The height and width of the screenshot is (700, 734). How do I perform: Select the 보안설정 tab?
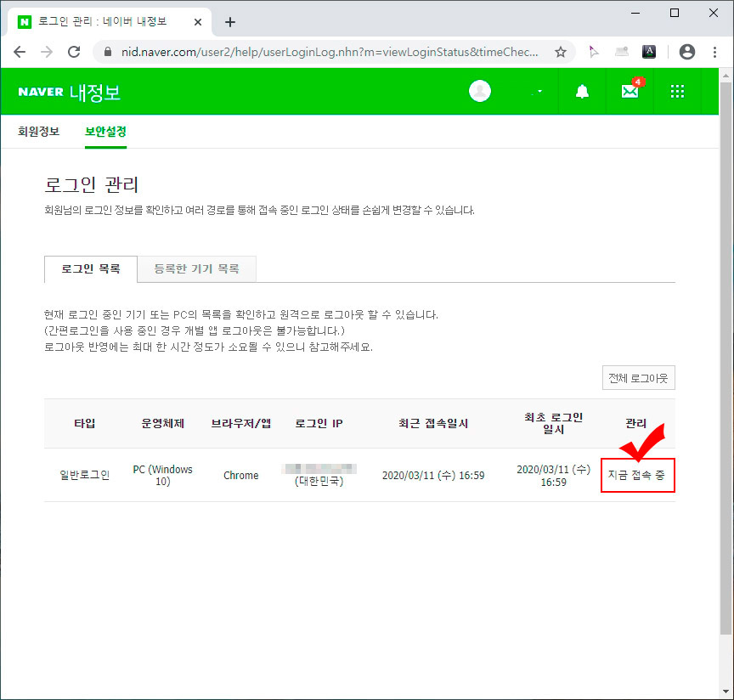tap(105, 132)
